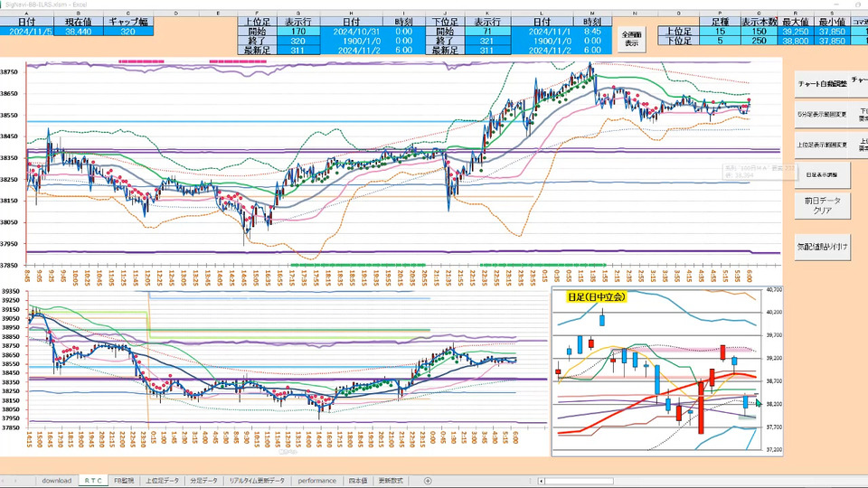This screenshot has height=488, width=868.
Task: Click the 全画面表示 button
Action: (632, 39)
